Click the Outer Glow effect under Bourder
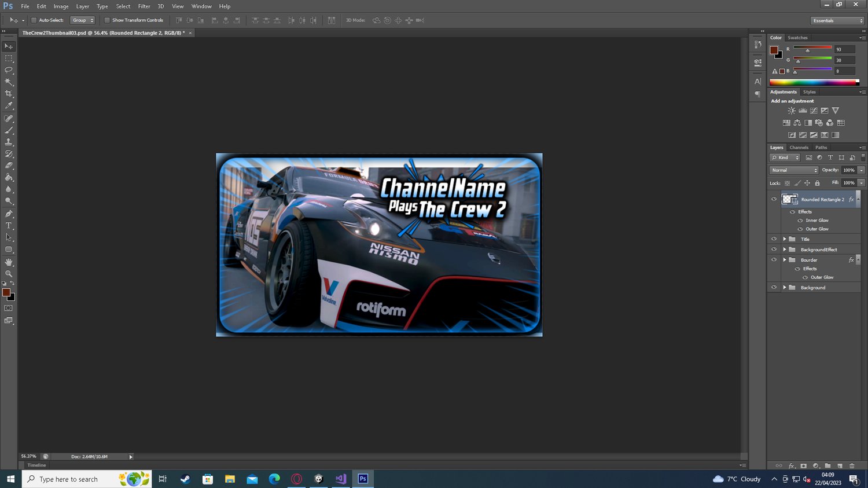The height and width of the screenshot is (488, 868). (x=822, y=277)
